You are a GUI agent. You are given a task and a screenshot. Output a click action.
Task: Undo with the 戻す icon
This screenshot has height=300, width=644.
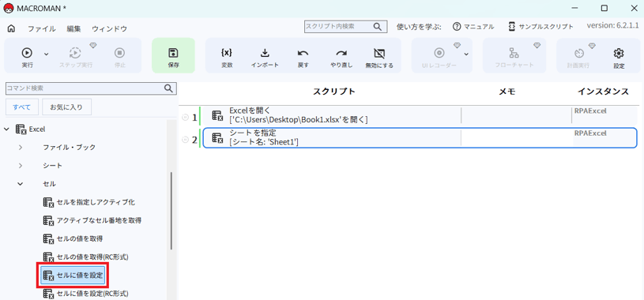pyautogui.click(x=303, y=58)
